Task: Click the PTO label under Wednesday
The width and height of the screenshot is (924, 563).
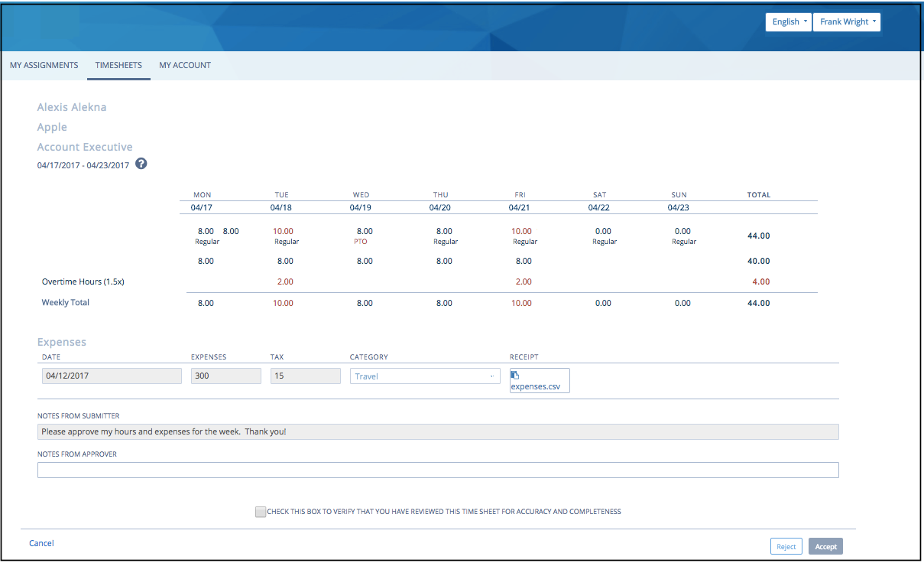Action: point(361,242)
